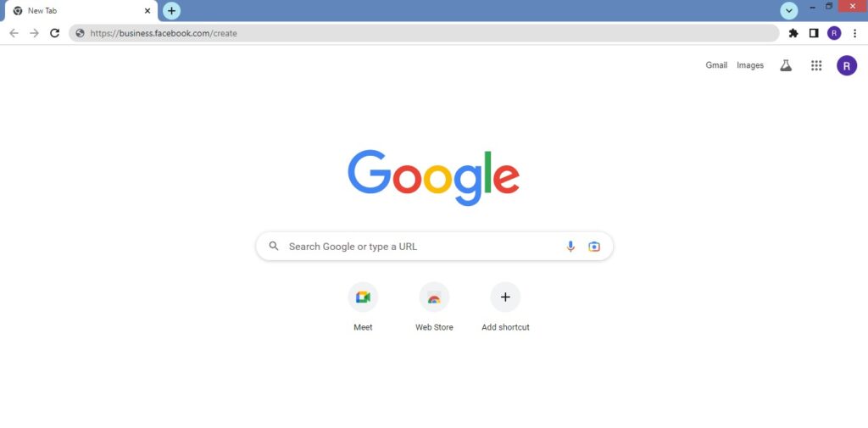Click the Add shortcut button
868x428 pixels.
[505, 308]
